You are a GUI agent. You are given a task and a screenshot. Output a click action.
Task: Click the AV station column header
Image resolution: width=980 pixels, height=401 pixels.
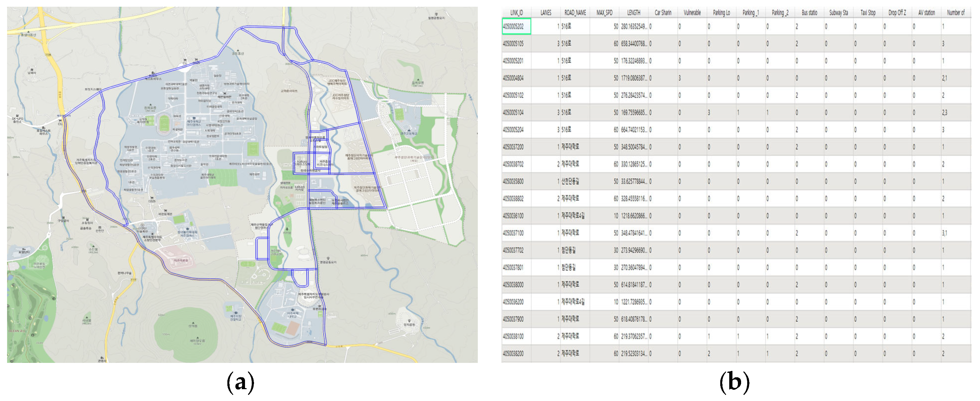(x=926, y=12)
